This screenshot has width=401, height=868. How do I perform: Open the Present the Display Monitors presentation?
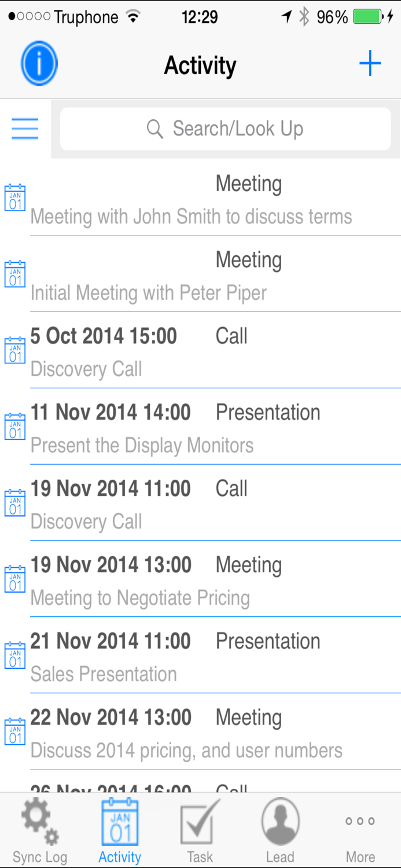[200, 428]
